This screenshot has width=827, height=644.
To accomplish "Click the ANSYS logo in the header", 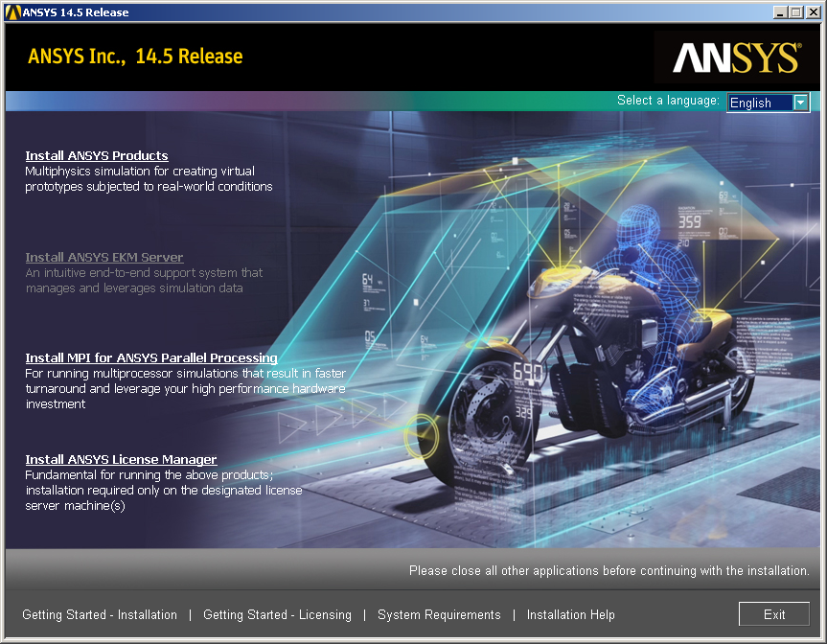I will pos(737,57).
